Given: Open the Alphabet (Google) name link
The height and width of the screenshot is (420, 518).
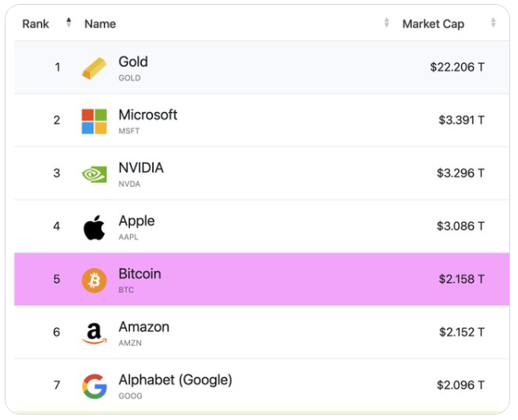Looking at the screenshot, I should point(175,380).
